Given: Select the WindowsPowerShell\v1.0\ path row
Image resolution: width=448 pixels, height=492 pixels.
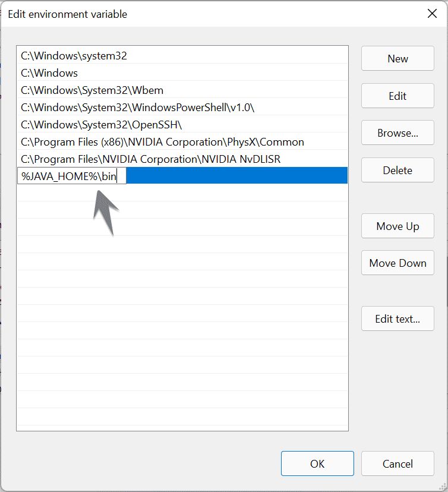Looking at the screenshot, I should (182, 108).
